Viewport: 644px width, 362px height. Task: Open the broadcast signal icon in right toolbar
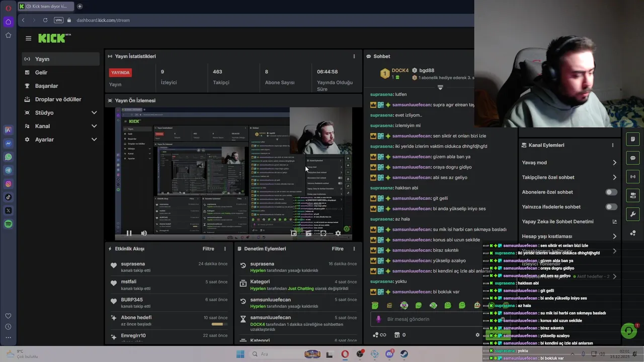coord(633,176)
